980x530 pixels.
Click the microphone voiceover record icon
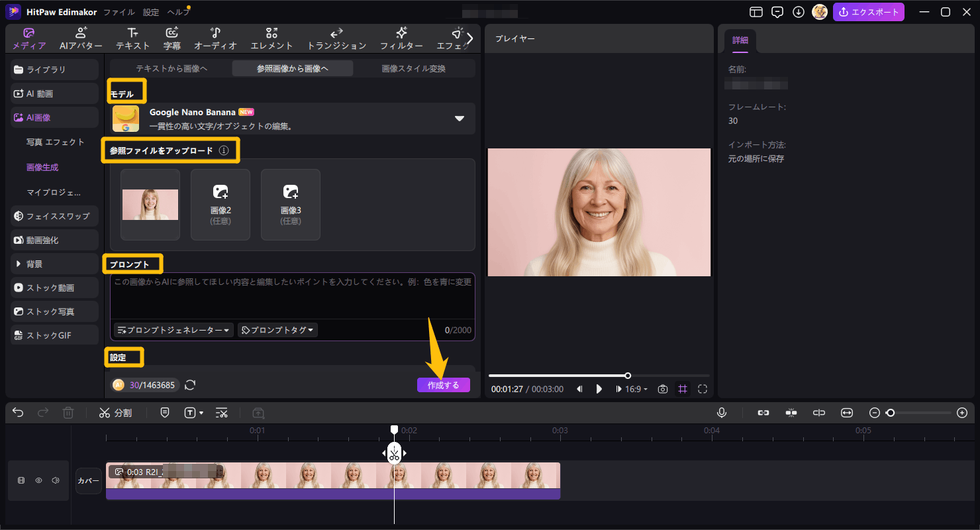[x=722, y=413]
